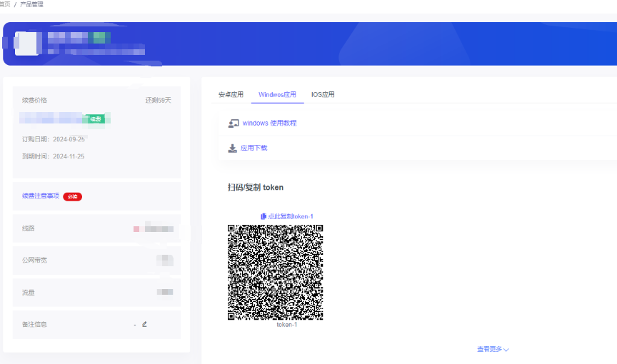This screenshot has height=364, width=617.
Task: Click the red 必读 badge
Action: coord(72,196)
